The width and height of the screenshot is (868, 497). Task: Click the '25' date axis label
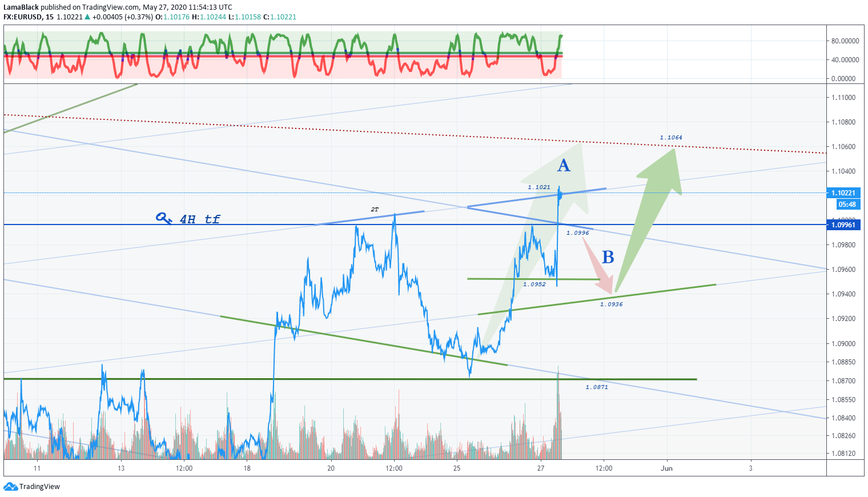(x=457, y=468)
